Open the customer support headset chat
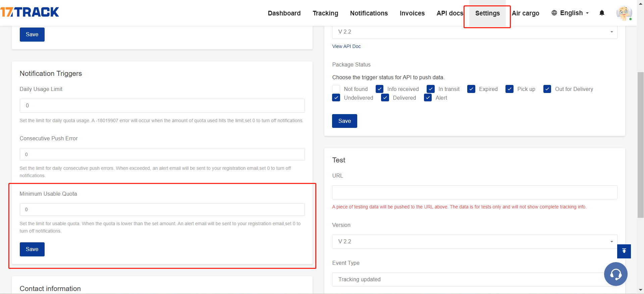The image size is (644, 294). (x=615, y=274)
